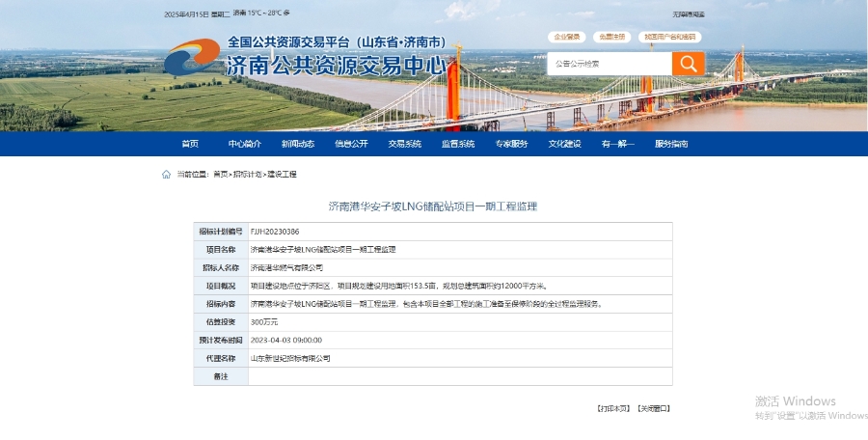Image resolution: width=868 pixels, height=440 pixels.
Task: Open the 交易系统 menu item
Action: [x=405, y=144]
